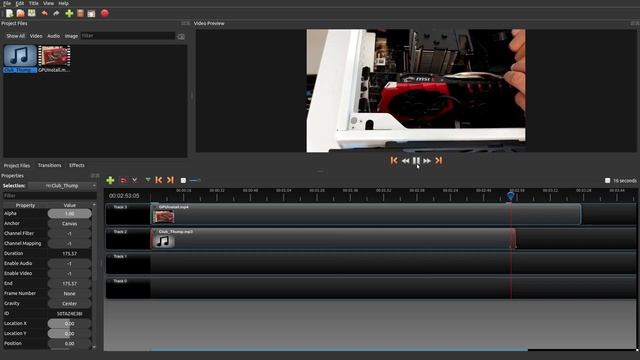The image size is (640, 360).
Task: Switch to Transitions tab
Action: click(x=49, y=165)
